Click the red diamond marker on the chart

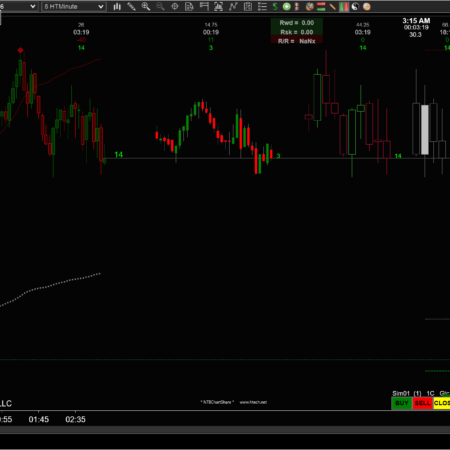21,50
